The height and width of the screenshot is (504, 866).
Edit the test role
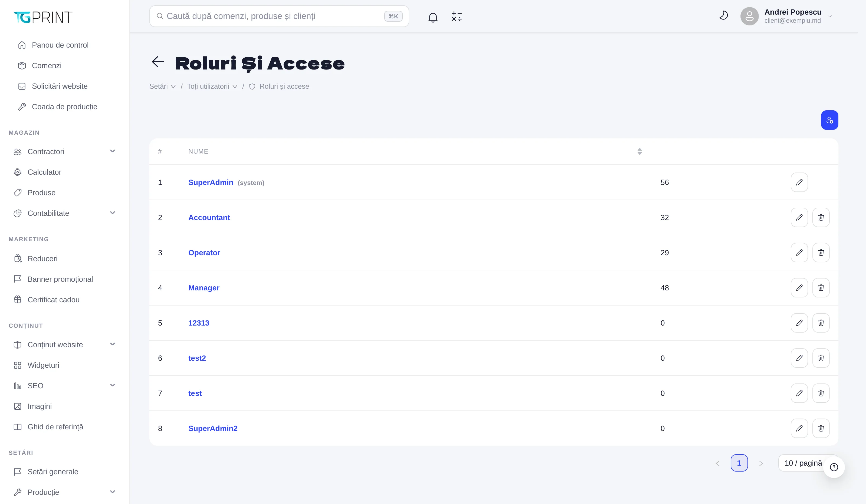pyautogui.click(x=799, y=393)
